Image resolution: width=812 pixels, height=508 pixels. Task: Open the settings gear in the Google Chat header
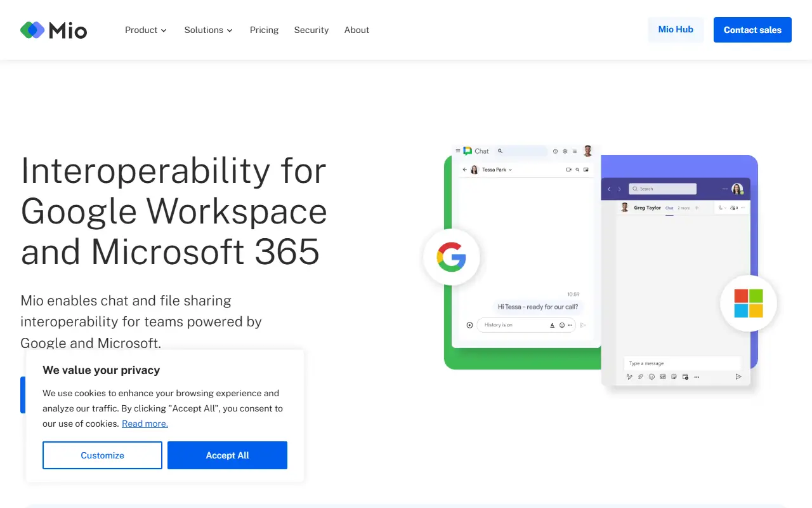click(x=565, y=151)
